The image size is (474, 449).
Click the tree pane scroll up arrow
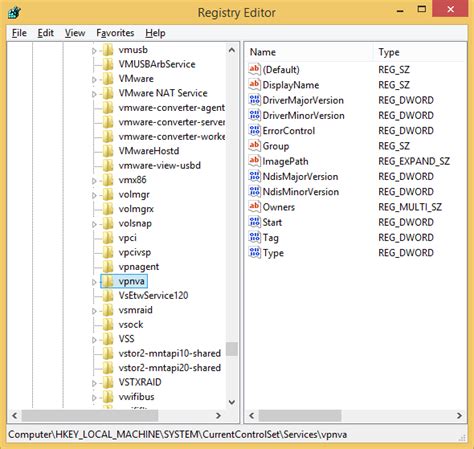coord(232,50)
